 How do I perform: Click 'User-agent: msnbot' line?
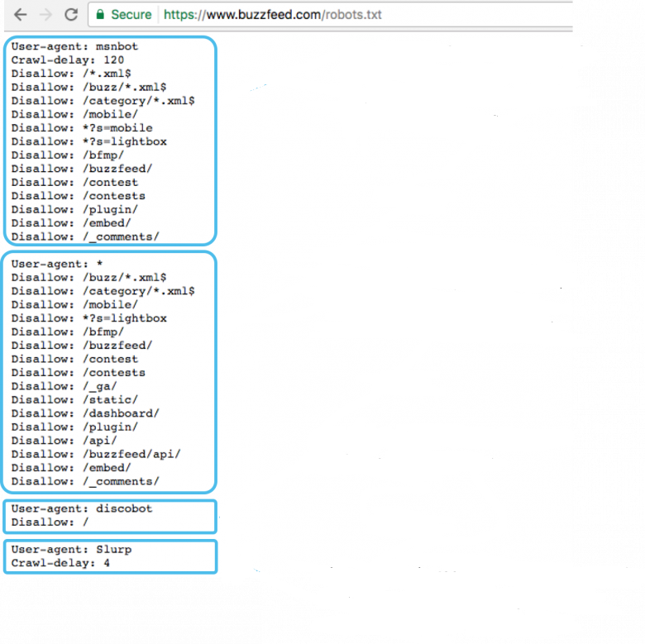pyautogui.click(x=74, y=46)
